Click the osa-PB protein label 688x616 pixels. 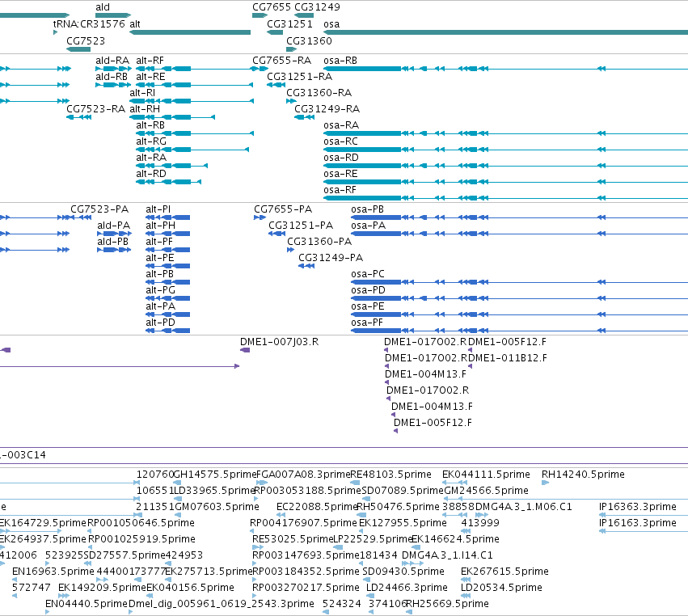367,209
